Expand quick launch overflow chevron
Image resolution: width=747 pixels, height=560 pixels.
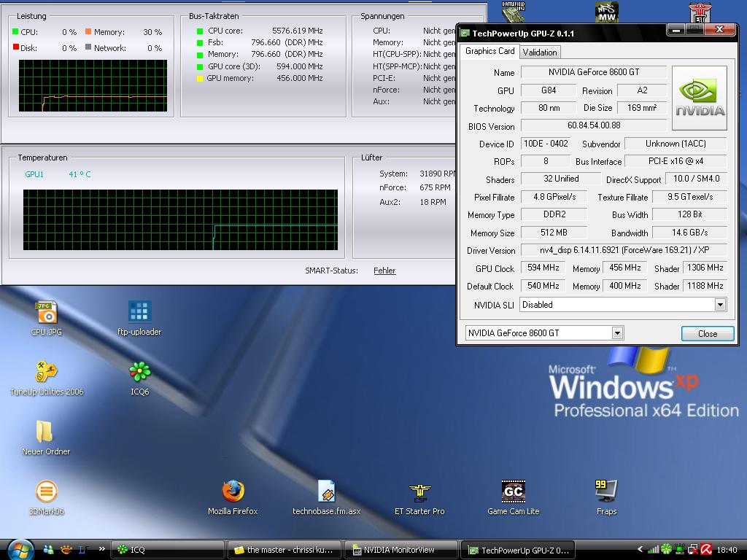coord(101,549)
